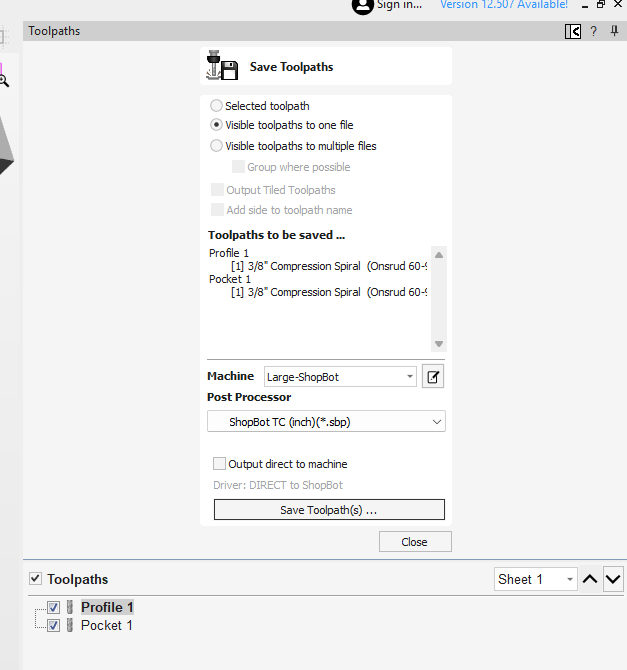This screenshot has height=670, width=627.
Task: Click Pocket 1 in Toolpaths to be saved list
Action: (230, 279)
